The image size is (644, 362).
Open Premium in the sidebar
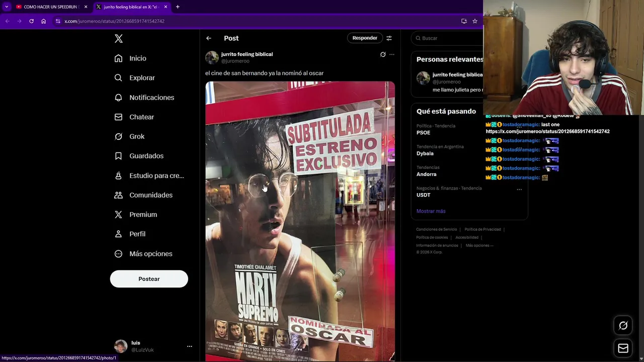click(x=135, y=215)
